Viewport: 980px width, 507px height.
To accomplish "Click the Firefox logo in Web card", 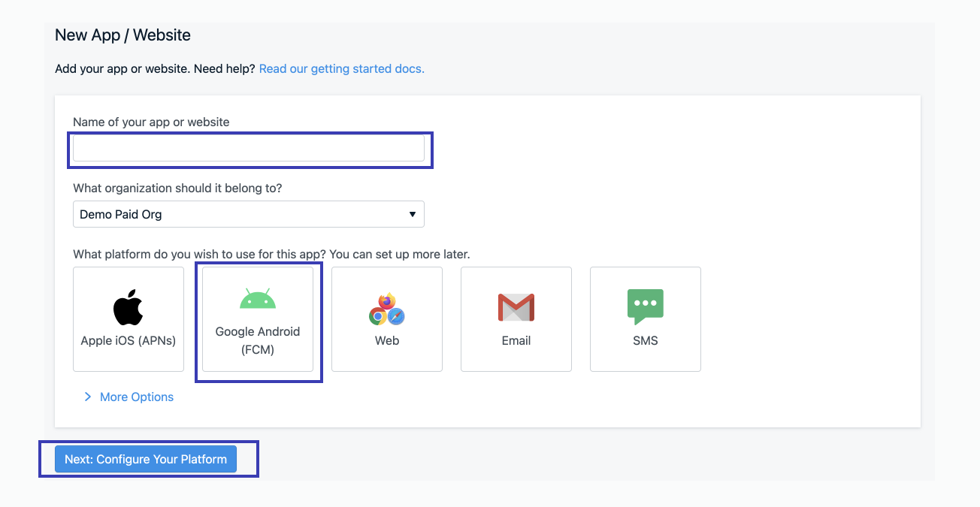I will (x=387, y=301).
